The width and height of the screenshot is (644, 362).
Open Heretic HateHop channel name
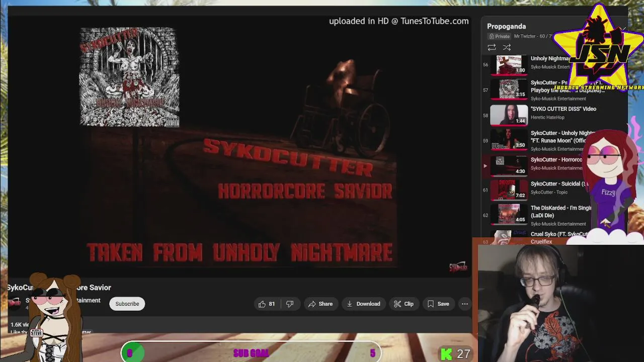(x=547, y=117)
